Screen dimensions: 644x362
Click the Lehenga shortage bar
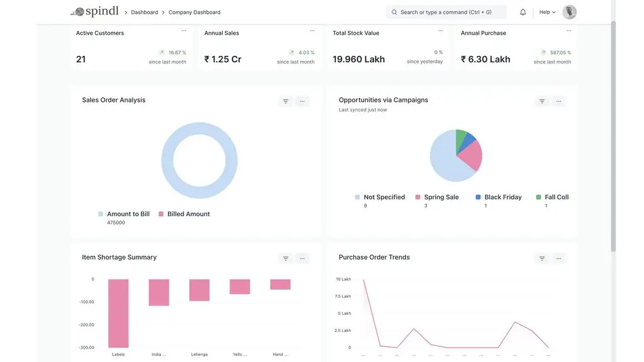click(199, 290)
